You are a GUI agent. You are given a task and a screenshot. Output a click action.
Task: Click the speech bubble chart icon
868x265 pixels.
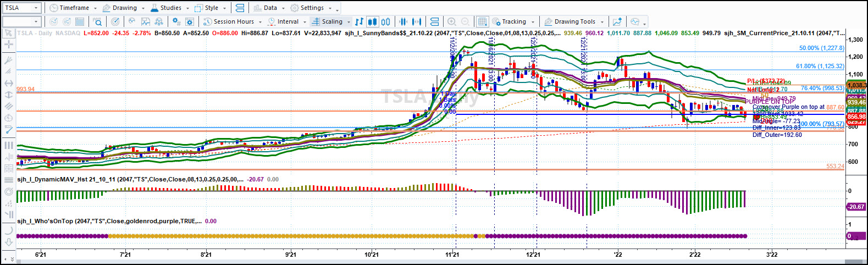(x=635, y=21)
